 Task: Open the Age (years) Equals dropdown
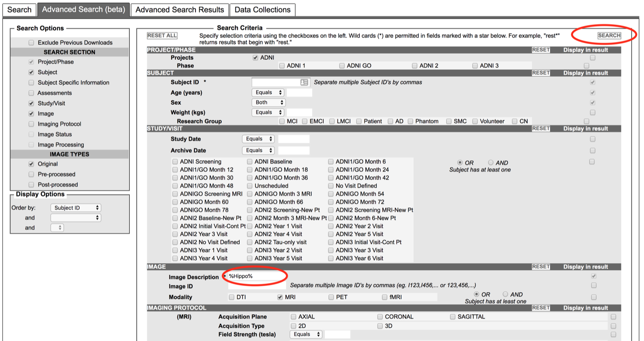tap(268, 93)
